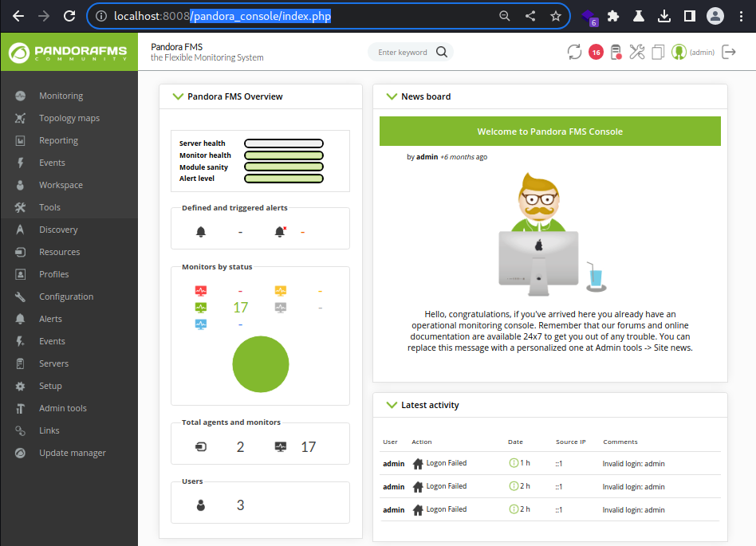Image resolution: width=756 pixels, height=546 pixels.
Task: Click the Resources sidebar icon
Action: 20,252
